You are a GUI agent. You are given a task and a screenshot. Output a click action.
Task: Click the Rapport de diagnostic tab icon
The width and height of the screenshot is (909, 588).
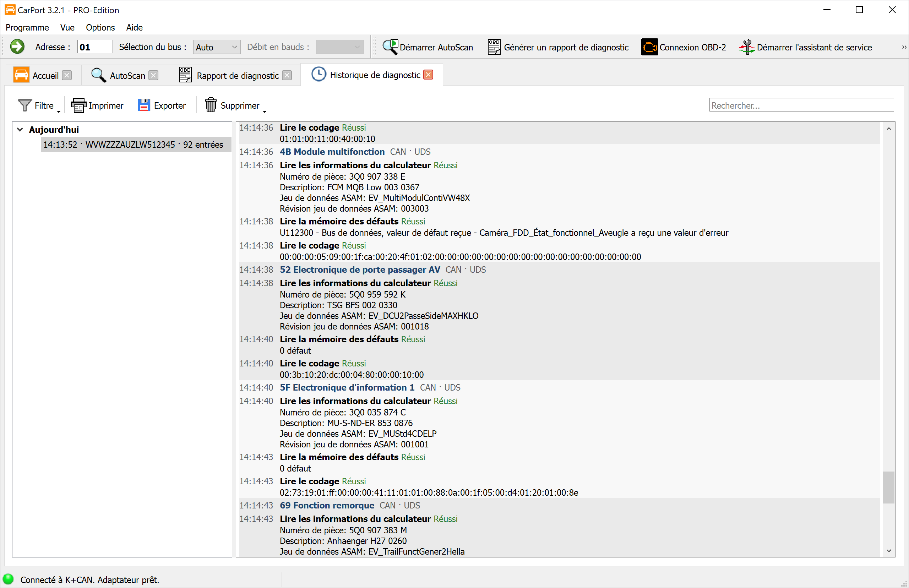[185, 75]
